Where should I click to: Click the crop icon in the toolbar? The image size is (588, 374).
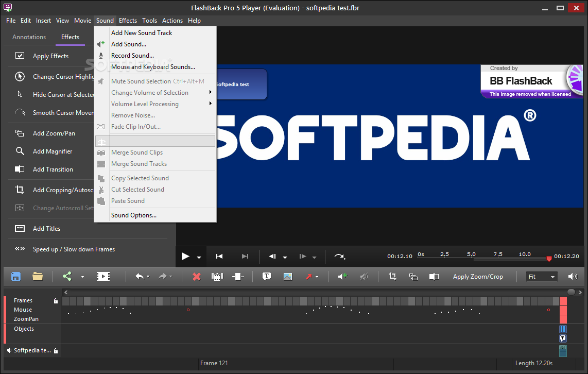tap(392, 277)
